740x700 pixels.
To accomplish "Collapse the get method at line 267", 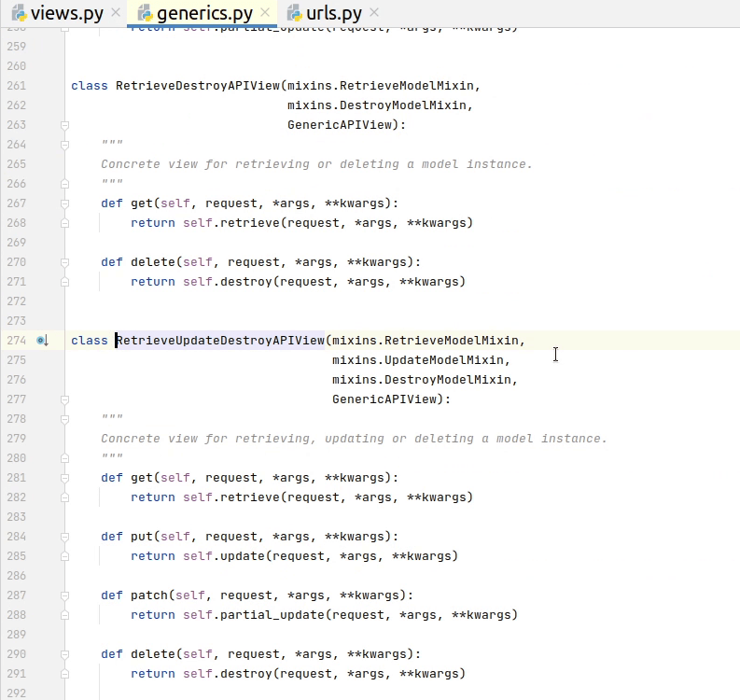I will pos(65,203).
